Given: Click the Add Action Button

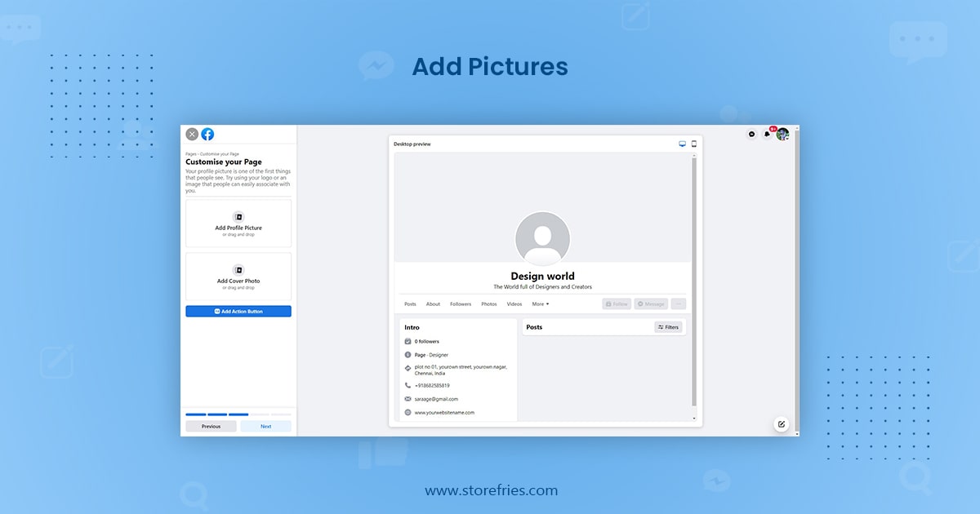Looking at the screenshot, I should point(238,312).
